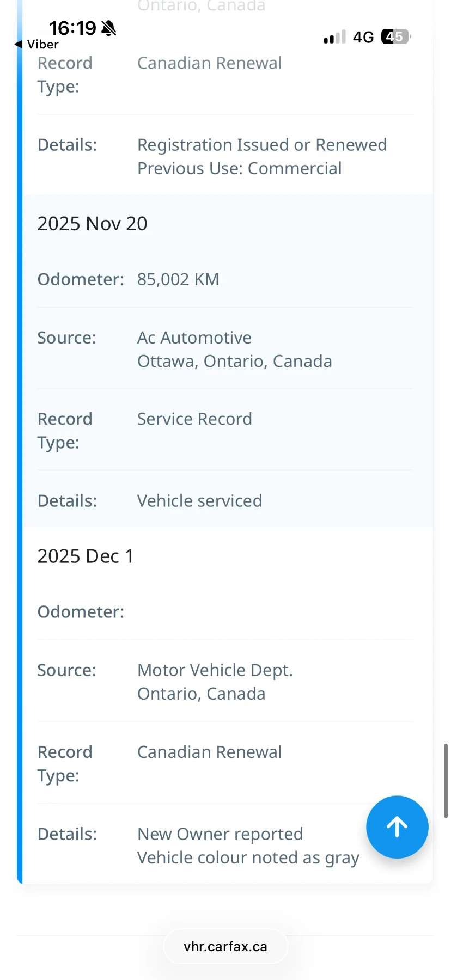Image resolution: width=451 pixels, height=980 pixels.
Task: Tap the silent mode bell icon
Action: [x=109, y=28]
